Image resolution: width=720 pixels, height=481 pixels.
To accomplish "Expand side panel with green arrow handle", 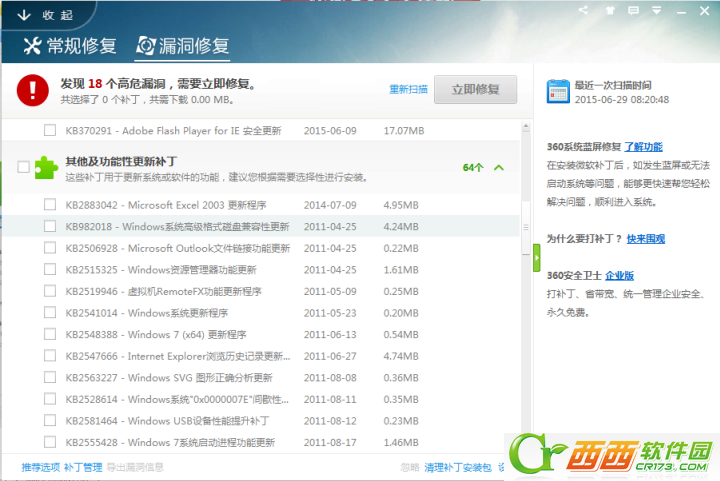I will [x=536, y=257].
